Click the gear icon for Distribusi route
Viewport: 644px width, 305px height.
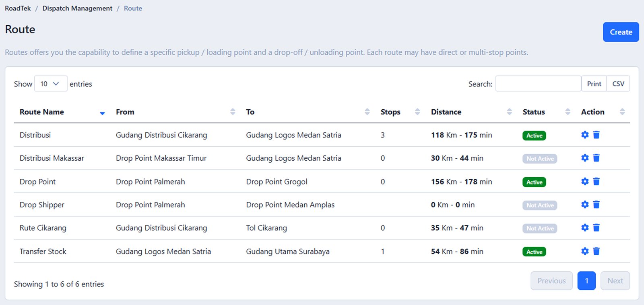pyautogui.click(x=585, y=135)
